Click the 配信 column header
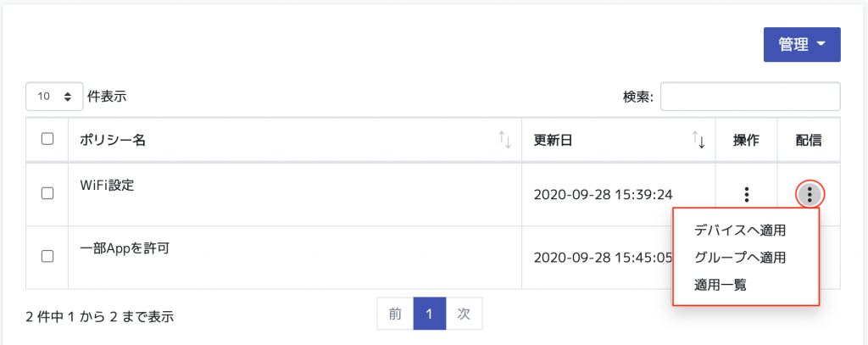This screenshot has height=345, width=868. click(808, 140)
